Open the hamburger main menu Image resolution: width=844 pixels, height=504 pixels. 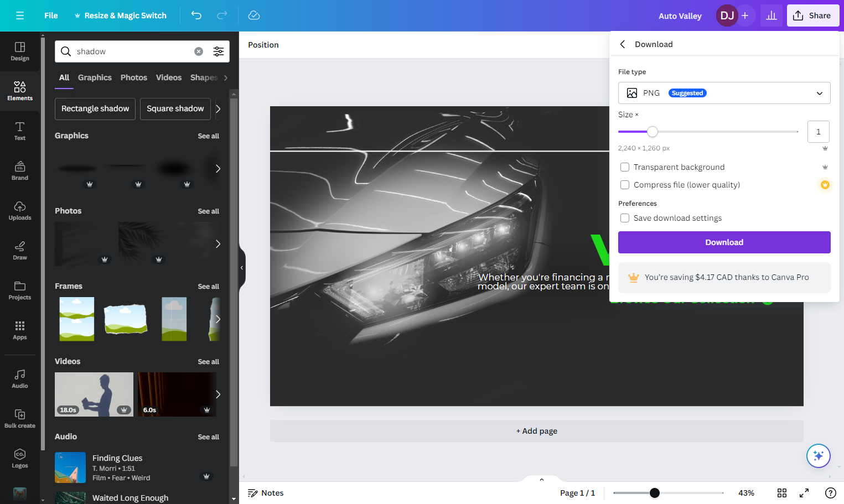(x=20, y=15)
